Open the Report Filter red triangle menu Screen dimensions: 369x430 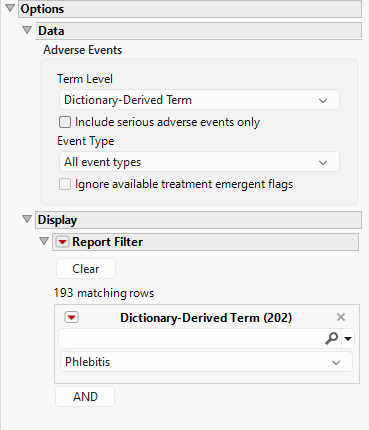click(x=62, y=242)
